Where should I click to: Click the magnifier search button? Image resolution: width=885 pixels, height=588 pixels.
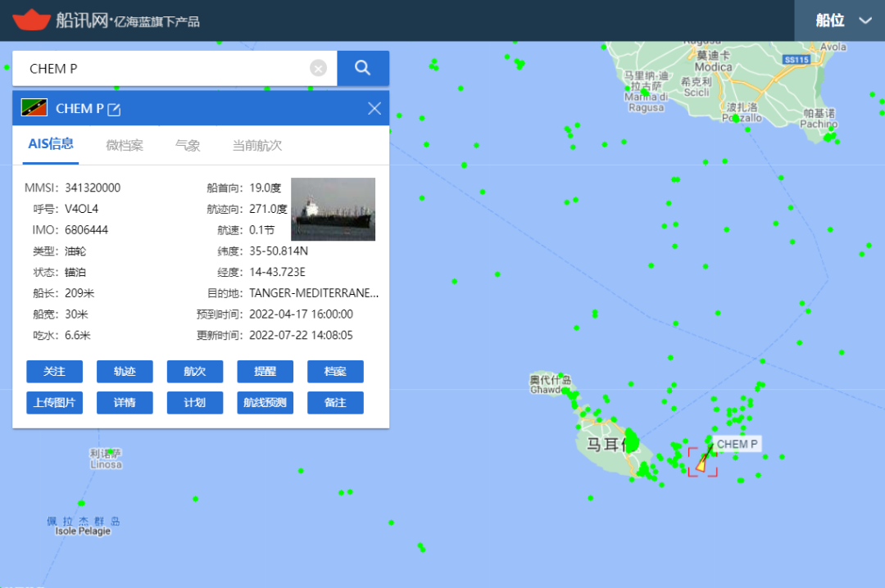coord(363,68)
